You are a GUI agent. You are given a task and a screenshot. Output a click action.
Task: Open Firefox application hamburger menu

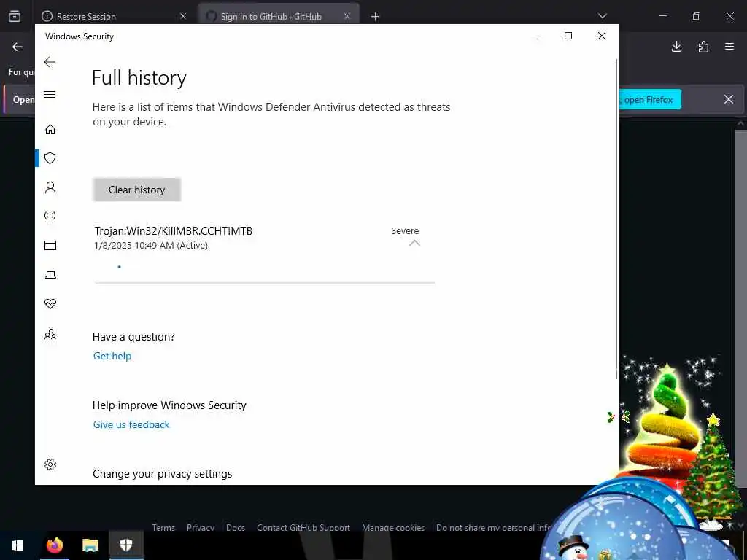(x=729, y=47)
